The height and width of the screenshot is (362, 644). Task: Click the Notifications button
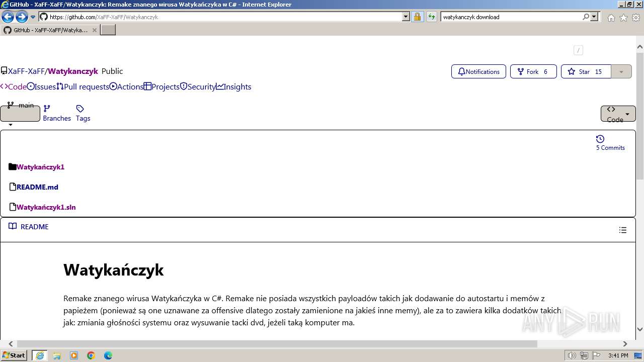[478, 71]
